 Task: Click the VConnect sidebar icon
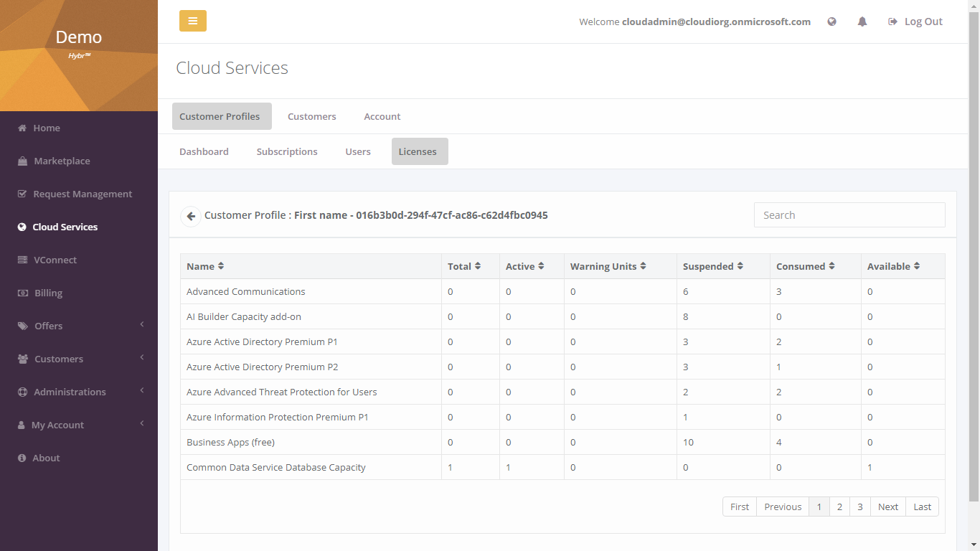coord(22,260)
